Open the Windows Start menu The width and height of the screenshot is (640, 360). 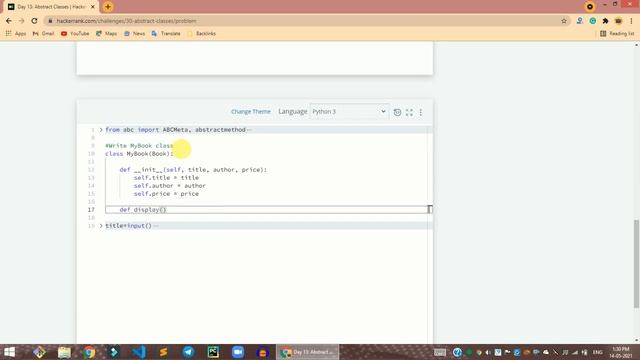coord(9,352)
